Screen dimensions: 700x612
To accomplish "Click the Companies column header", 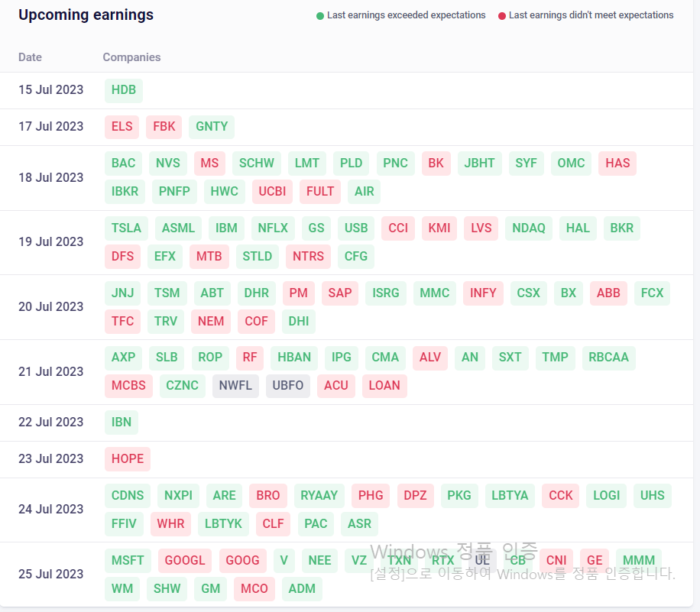I will coord(131,57).
